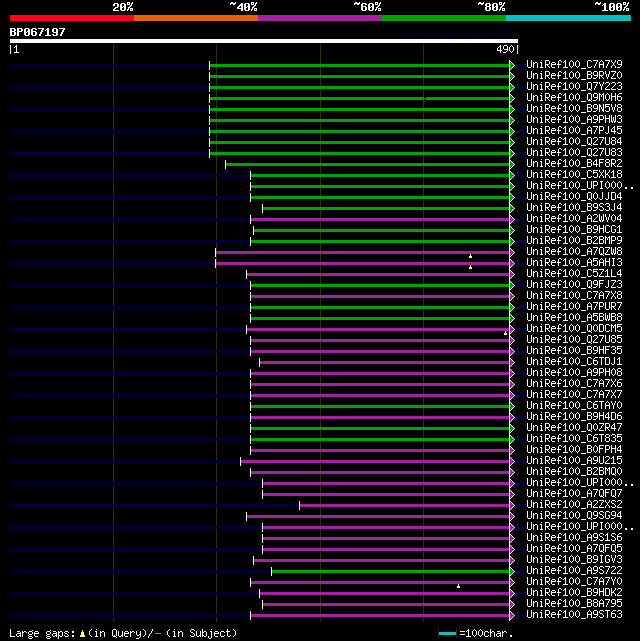Click the end position label 490
The width and height of the screenshot is (640, 641).
tap(505, 49)
